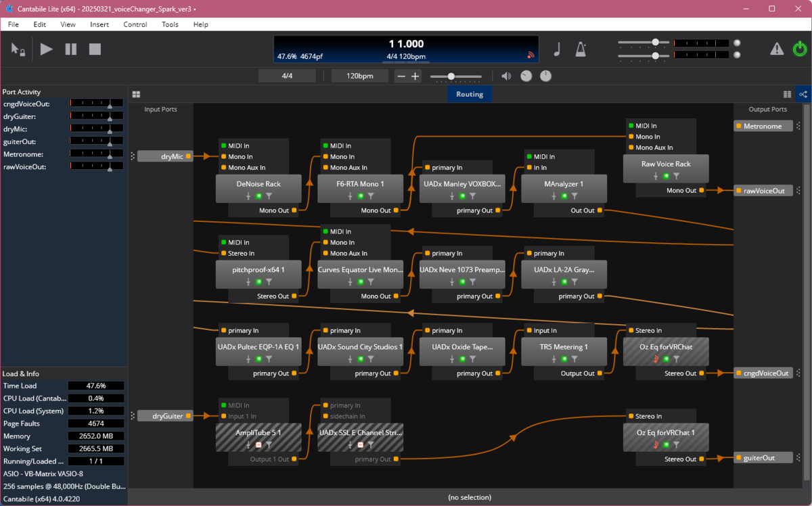Start playback with the Play button
The height and width of the screenshot is (506, 812).
[x=46, y=49]
